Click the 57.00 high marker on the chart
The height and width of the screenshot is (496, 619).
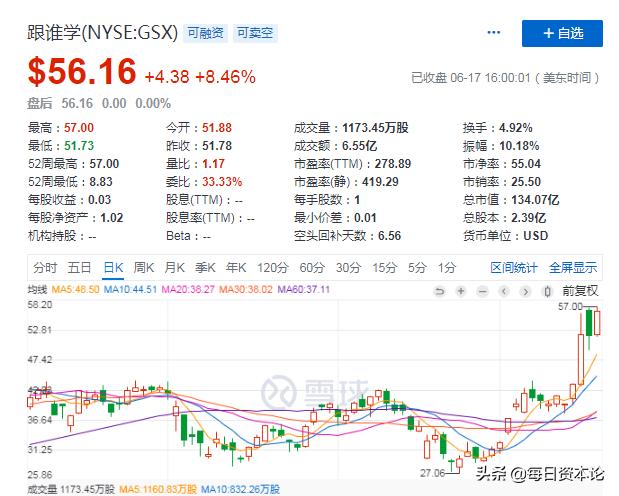(x=570, y=306)
